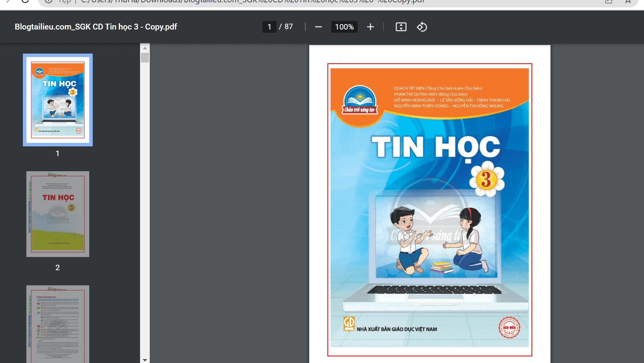Click the total page count 87
Image resolution: width=644 pixels, height=363 pixels.
pos(289,27)
